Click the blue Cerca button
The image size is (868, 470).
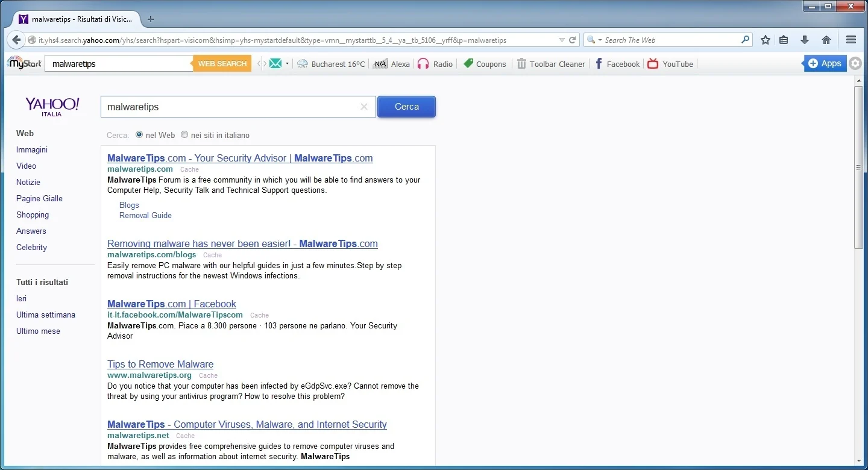coord(406,107)
